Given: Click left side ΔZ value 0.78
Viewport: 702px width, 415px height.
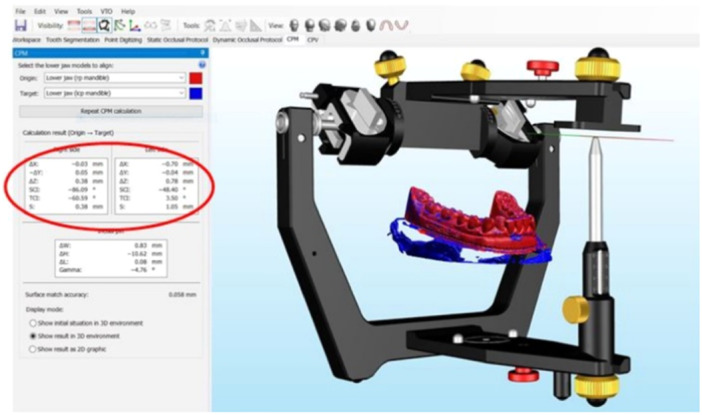Looking at the screenshot, I should pyautogui.click(x=172, y=181).
